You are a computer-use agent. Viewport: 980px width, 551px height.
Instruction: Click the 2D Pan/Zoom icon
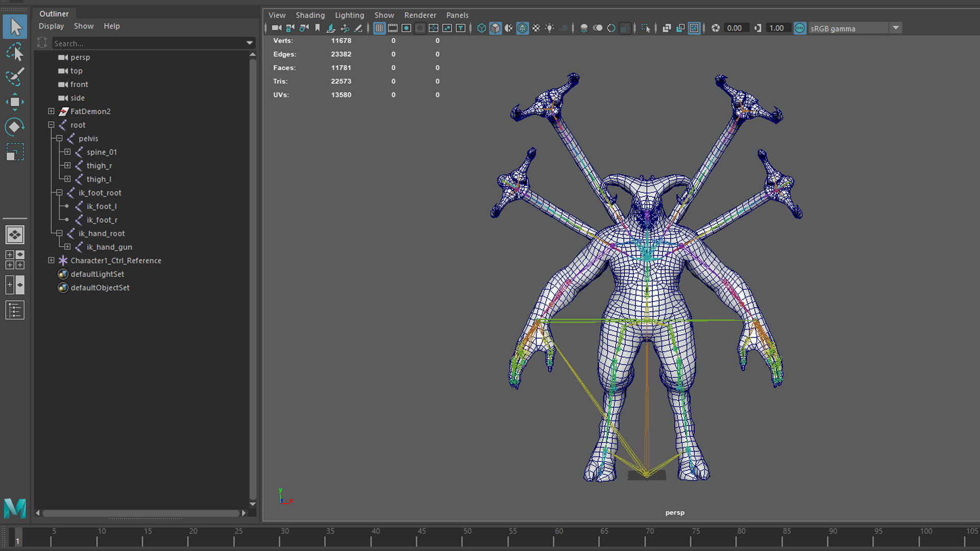(x=345, y=28)
